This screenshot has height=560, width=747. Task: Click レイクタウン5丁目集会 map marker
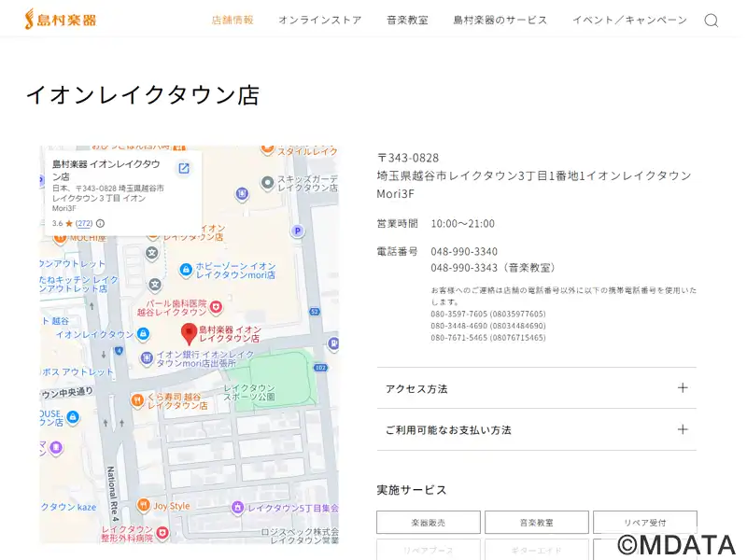click(x=238, y=508)
